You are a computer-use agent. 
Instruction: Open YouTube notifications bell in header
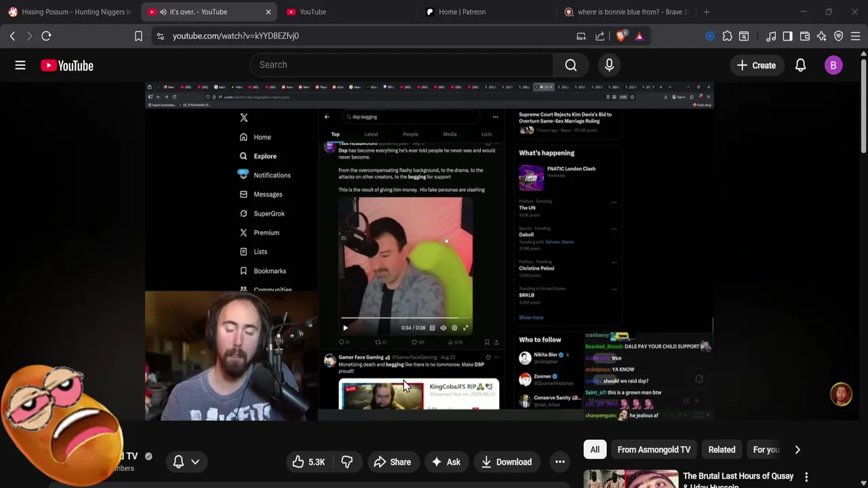800,65
